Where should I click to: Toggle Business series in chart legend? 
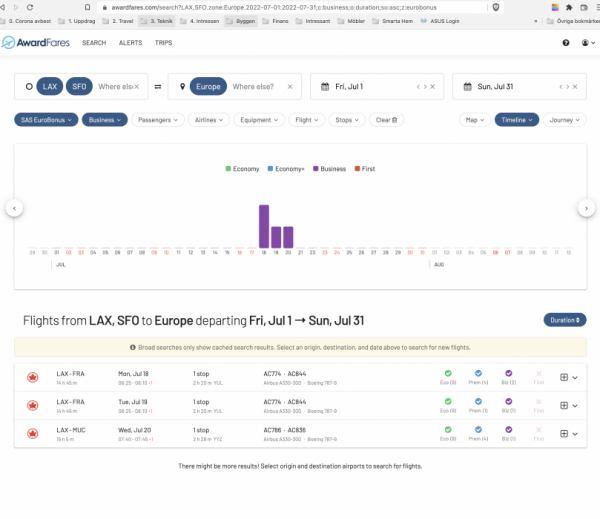pos(329,169)
